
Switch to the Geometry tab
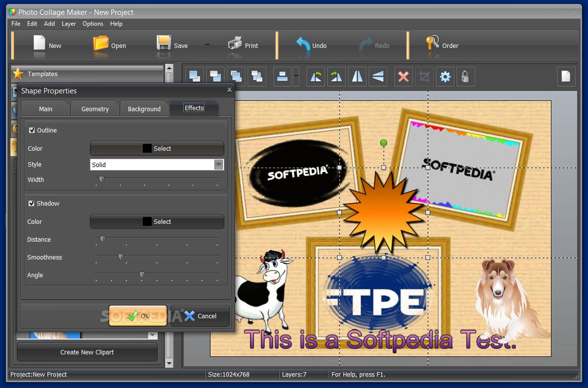tap(95, 109)
